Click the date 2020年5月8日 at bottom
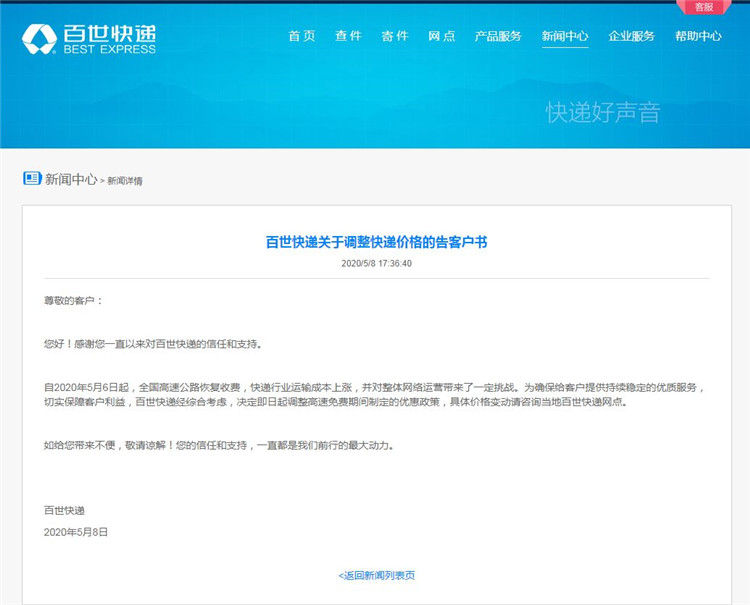Image resolution: width=750 pixels, height=605 pixels. coord(76,532)
